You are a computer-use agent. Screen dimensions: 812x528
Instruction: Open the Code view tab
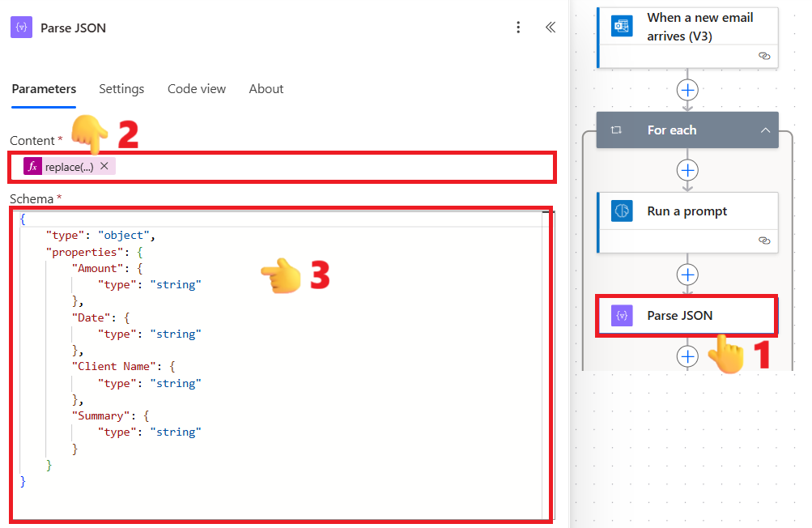(x=197, y=89)
